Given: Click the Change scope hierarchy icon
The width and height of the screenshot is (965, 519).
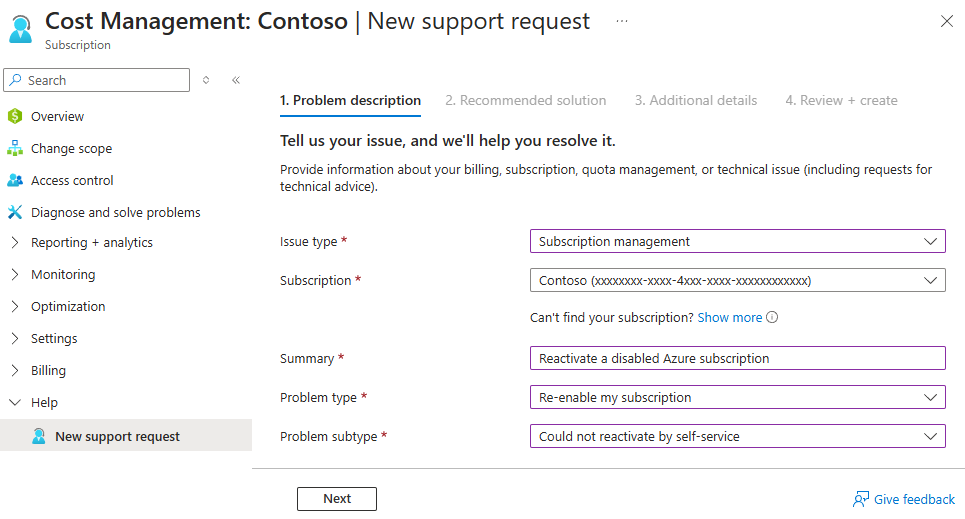Looking at the screenshot, I should (15, 148).
